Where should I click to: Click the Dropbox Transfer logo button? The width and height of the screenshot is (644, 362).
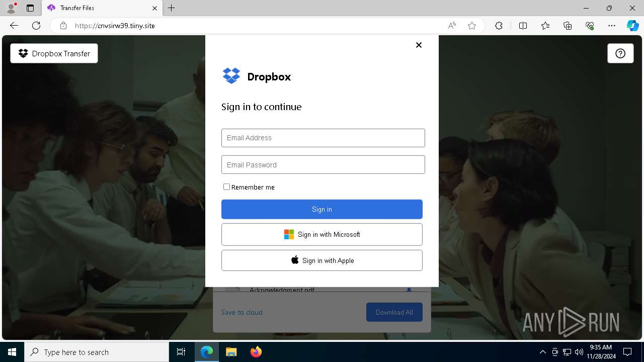[x=54, y=53]
